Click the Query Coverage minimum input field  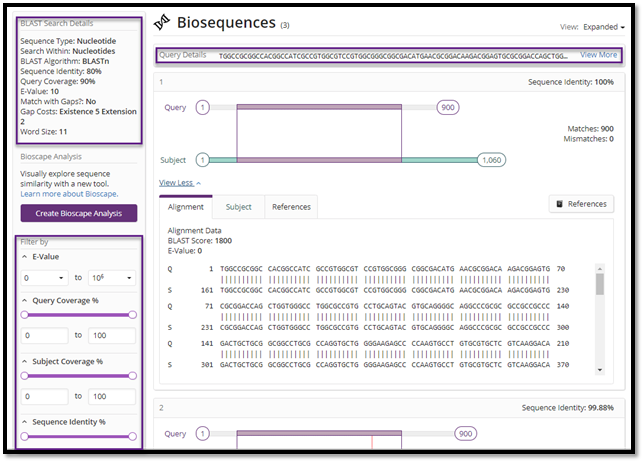(x=44, y=335)
